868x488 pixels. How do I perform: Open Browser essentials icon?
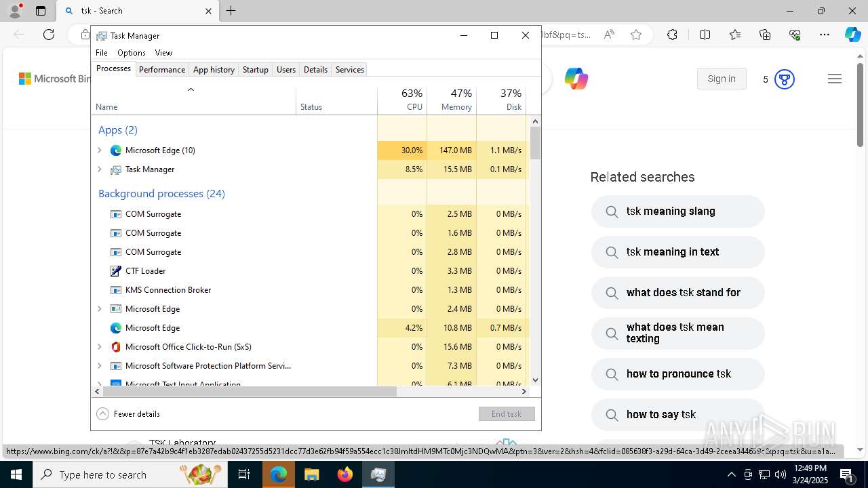(795, 35)
